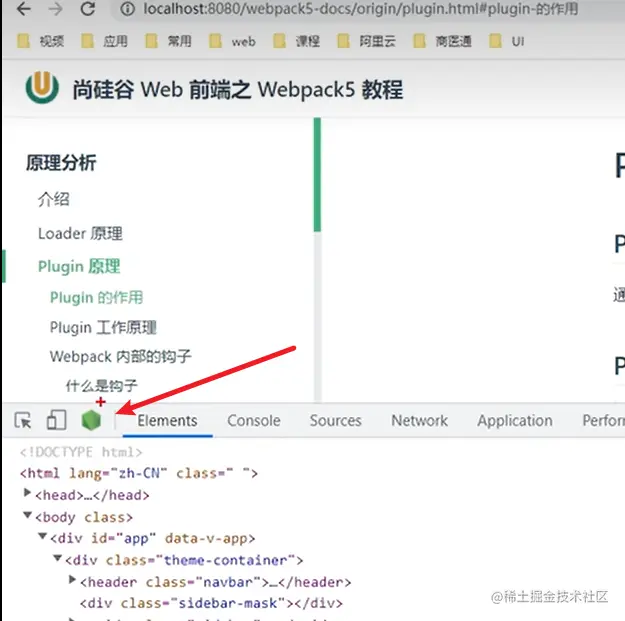The width and height of the screenshot is (625, 621).
Task: Expand the head node triangle
Action: [27, 493]
